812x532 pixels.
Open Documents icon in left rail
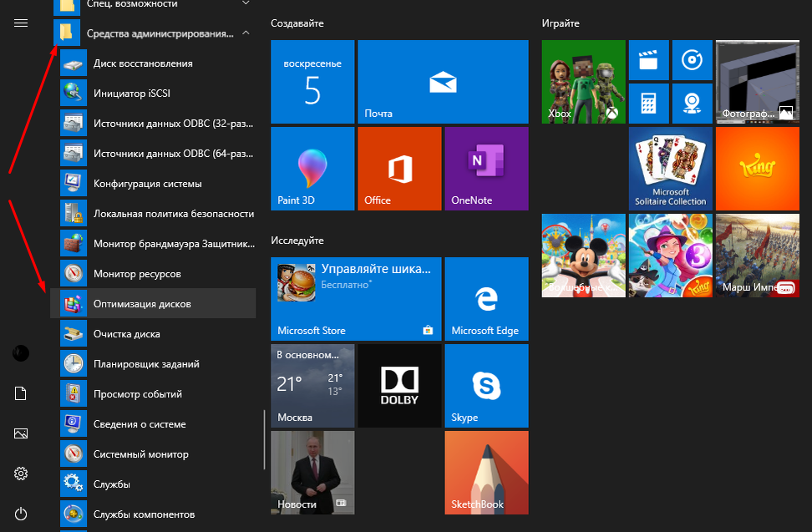[x=21, y=393]
